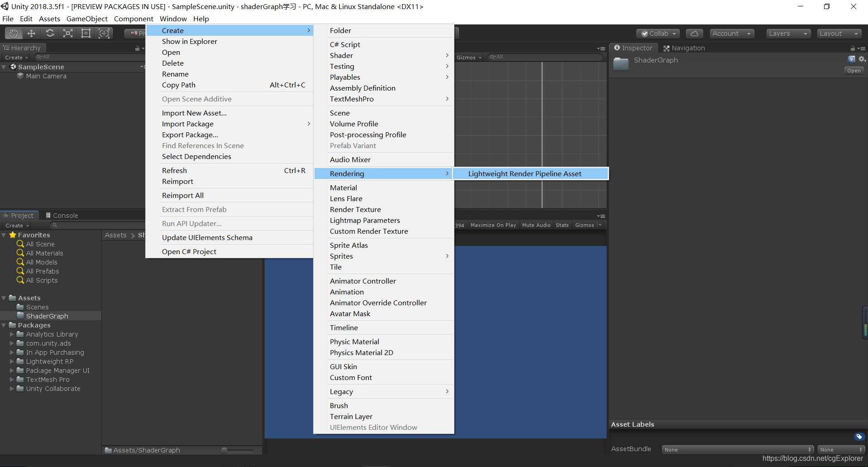The height and width of the screenshot is (467, 868).
Task: Click the Inspector tab
Action: pyautogui.click(x=633, y=48)
